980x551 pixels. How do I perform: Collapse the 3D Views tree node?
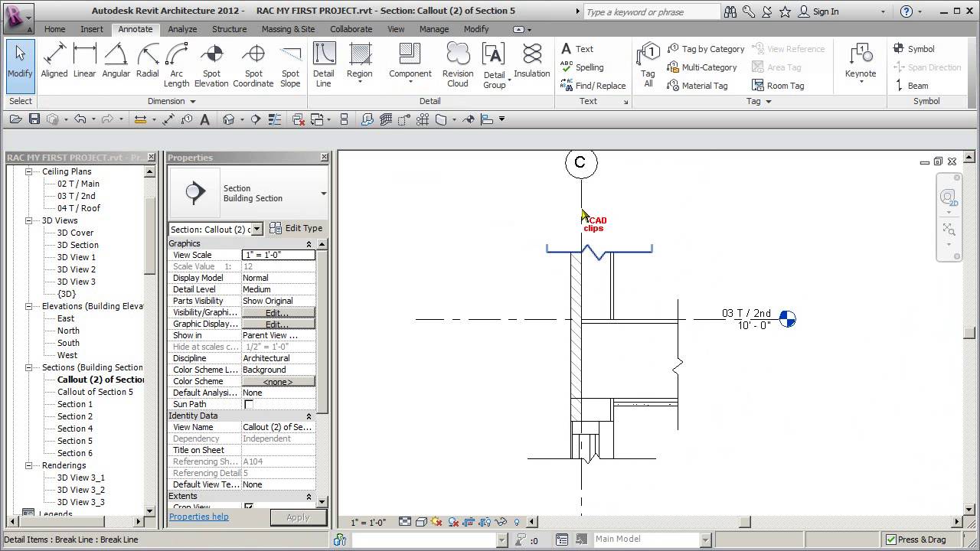point(28,220)
